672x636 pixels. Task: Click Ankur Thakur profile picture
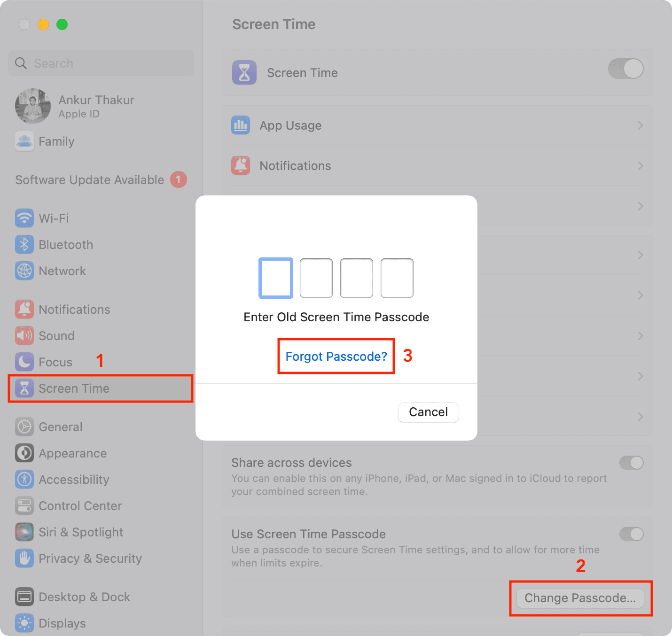click(x=33, y=106)
